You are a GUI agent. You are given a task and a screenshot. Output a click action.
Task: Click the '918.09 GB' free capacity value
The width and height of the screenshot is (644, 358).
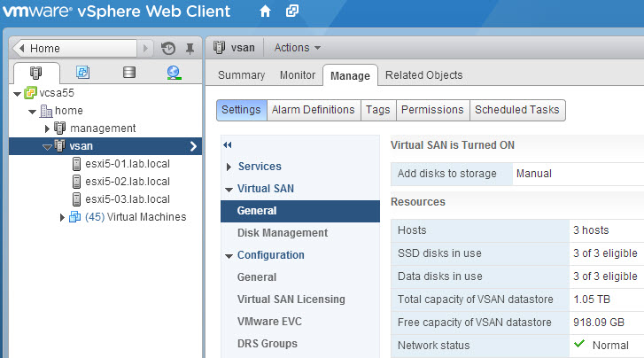(599, 323)
